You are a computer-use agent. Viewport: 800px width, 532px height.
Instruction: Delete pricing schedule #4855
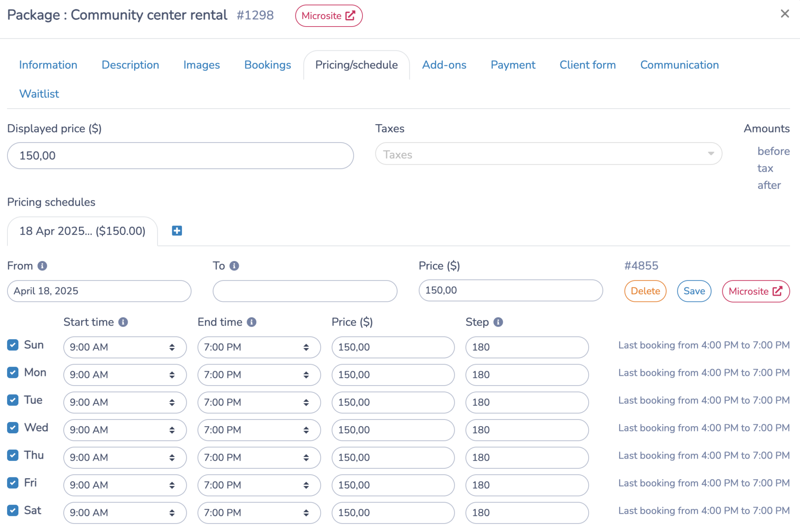[645, 291]
